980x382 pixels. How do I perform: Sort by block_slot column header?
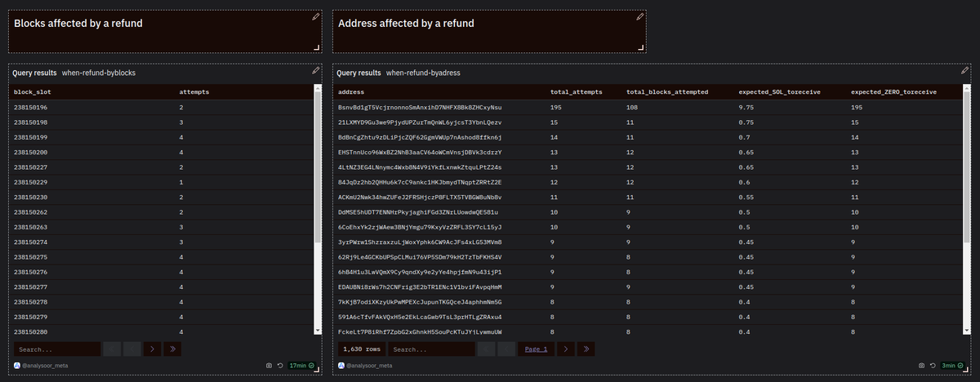click(31, 92)
